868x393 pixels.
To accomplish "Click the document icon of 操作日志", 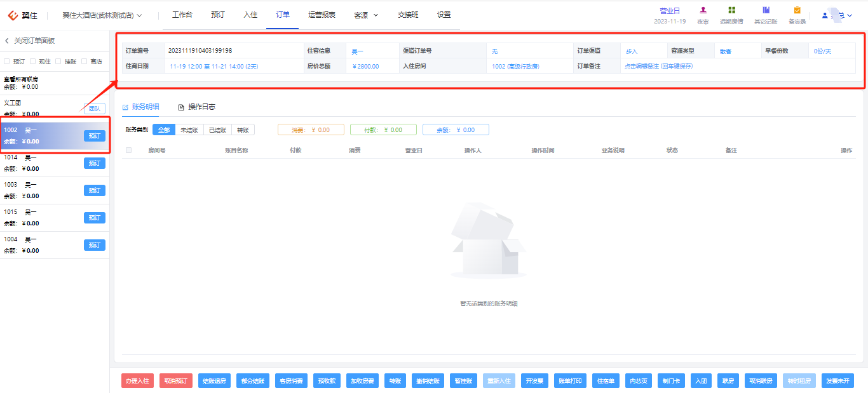I will tap(181, 107).
